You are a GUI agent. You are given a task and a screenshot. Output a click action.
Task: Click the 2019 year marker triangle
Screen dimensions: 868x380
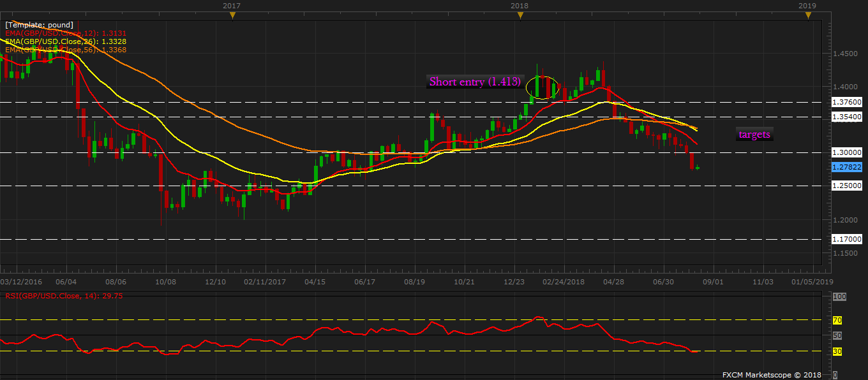click(808, 16)
